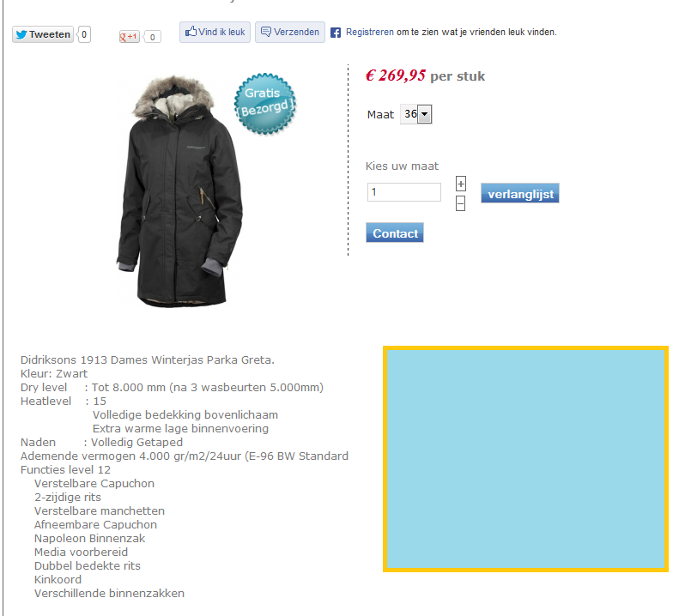Screen dimensions: 691x616
Task: Open the Maat size dropdown
Action: (x=415, y=114)
